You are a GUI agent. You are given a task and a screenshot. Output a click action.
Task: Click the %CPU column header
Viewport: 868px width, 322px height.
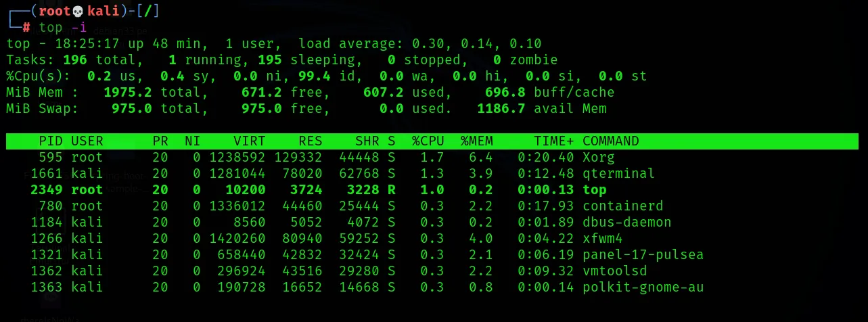[428, 141]
